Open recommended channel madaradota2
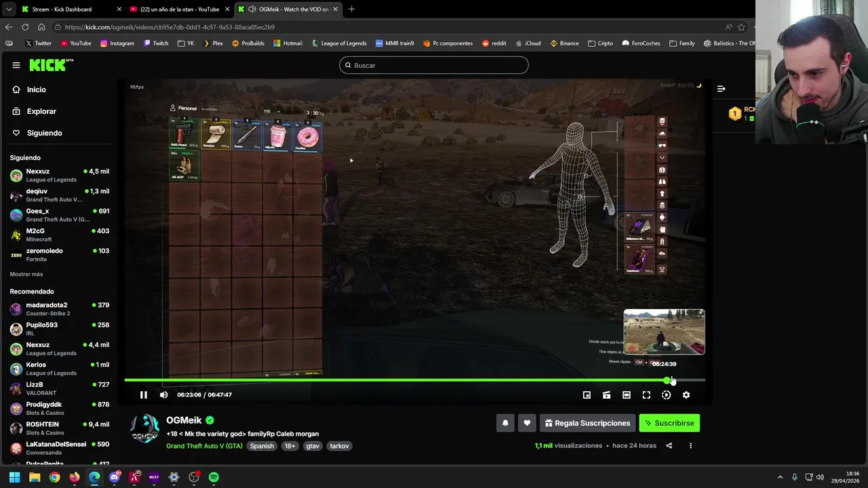Viewport: 868px width, 488px height. [60, 309]
